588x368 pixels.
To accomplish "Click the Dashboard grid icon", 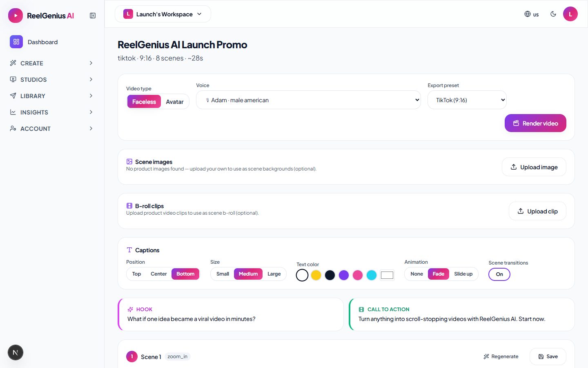I will (x=16, y=42).
